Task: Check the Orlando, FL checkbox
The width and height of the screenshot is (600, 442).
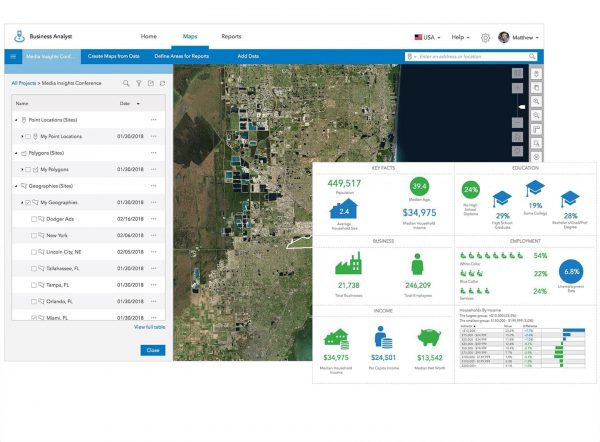Action: pos(34,302)
